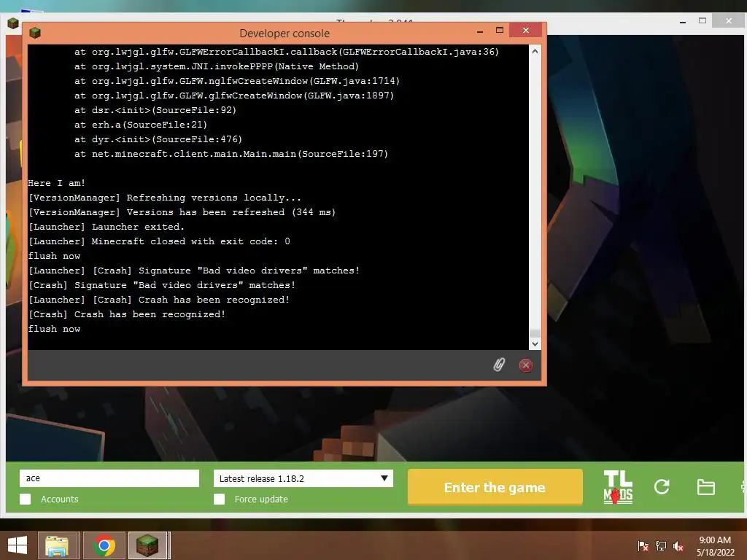Close the launcher window behind the console
747x560 pixels.
tap(729, 20)
